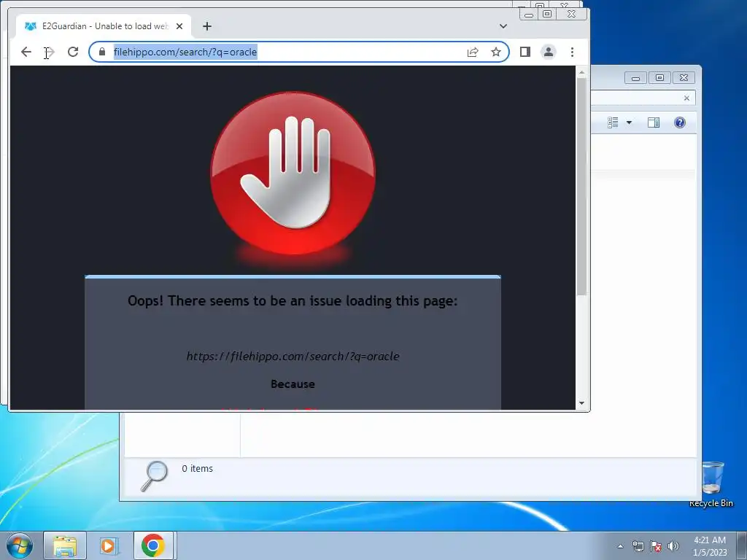Clear the Explorer search box with X
The width and height of the screenshot is (747, 560).
point(686,98)
